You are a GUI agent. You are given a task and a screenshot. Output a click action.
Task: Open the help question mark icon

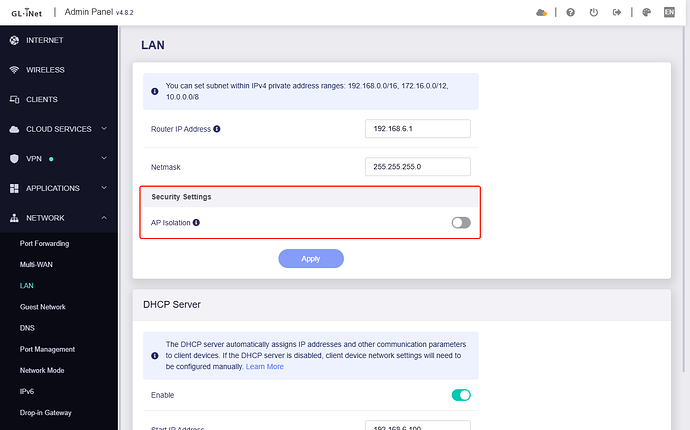(570, 13)
